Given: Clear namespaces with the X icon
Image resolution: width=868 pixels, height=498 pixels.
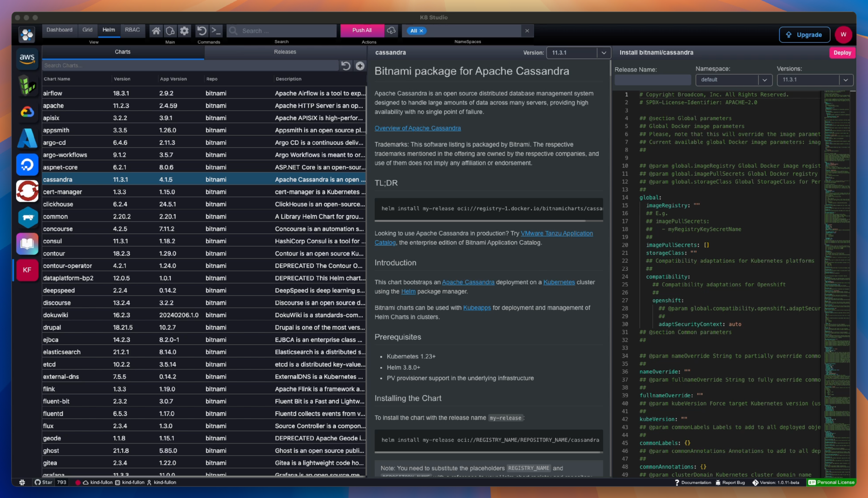Looking at the screenshot, I should click(x=527, y=31).
